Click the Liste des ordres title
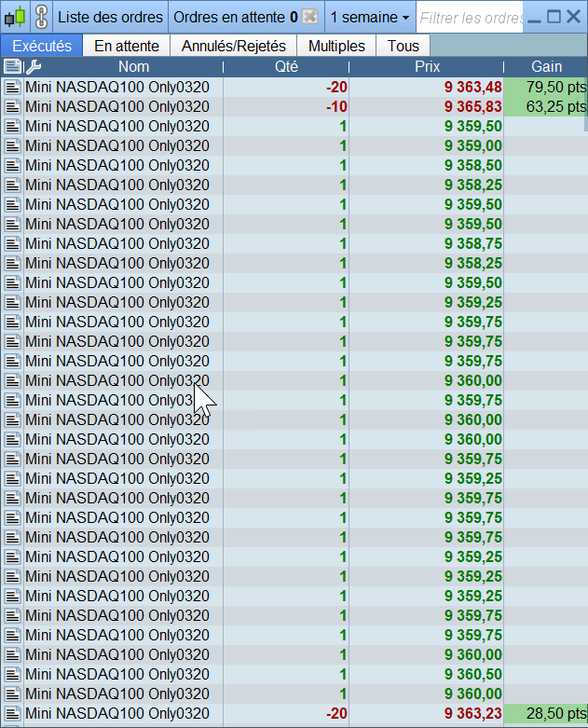Image resolution: width=588 pixels, height=728 pixels. [110, 17]
